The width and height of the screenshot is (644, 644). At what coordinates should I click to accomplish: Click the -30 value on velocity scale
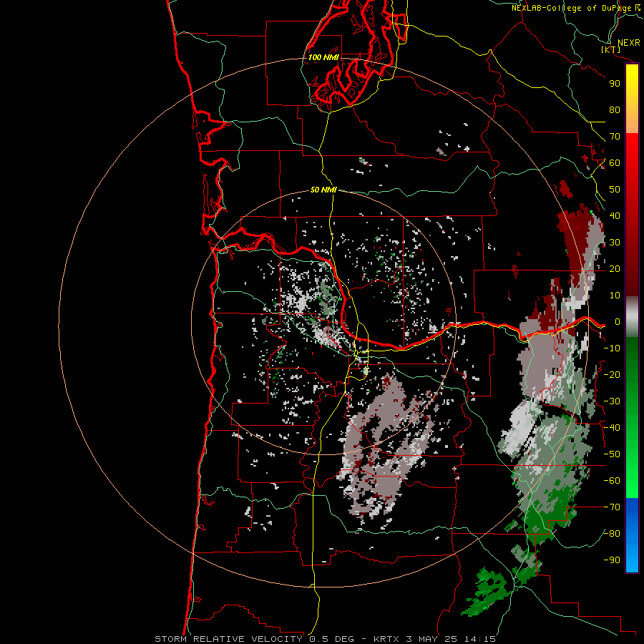pos(612,401)
